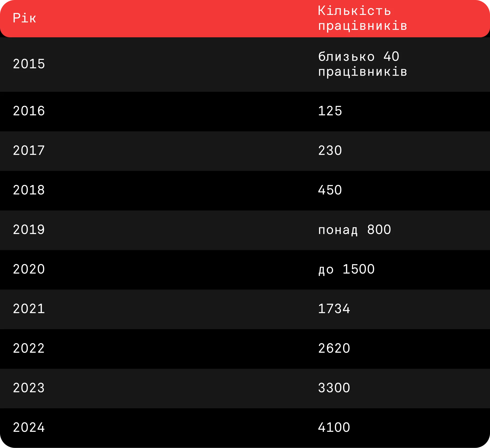
Task: Click the value 4100
Action: (334, 427)
